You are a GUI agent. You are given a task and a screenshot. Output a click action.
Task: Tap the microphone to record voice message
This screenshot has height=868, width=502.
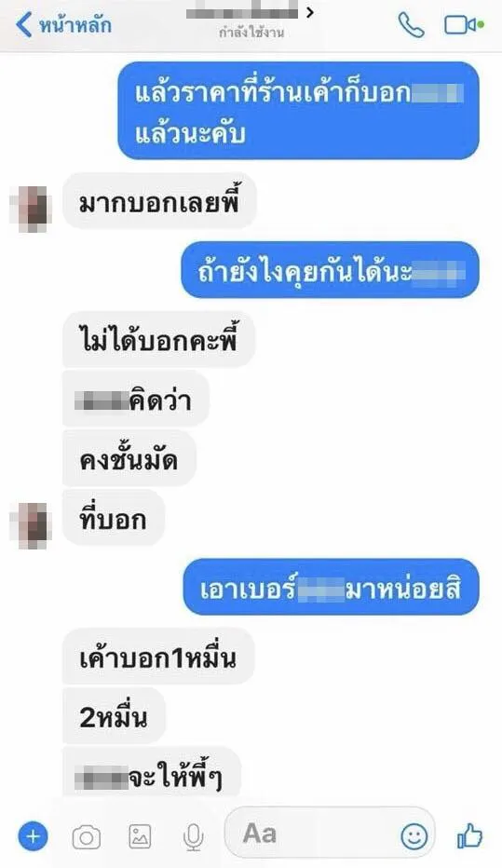pos(193,836)
